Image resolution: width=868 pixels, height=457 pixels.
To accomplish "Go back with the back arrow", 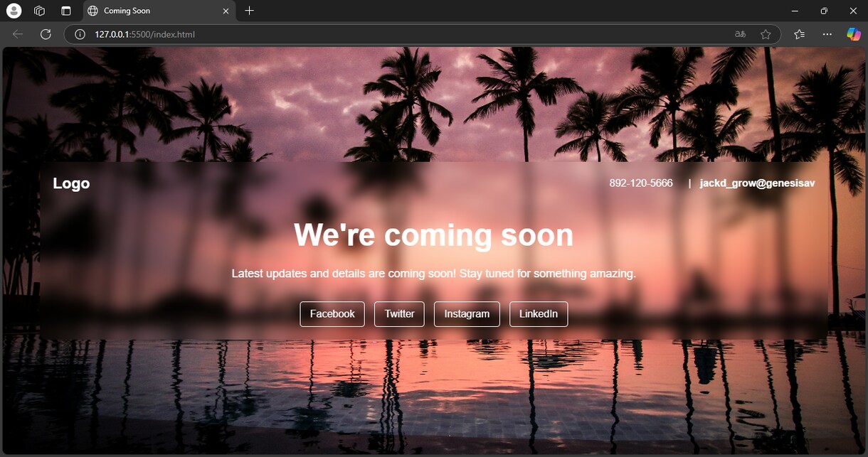I will (18, 34).
